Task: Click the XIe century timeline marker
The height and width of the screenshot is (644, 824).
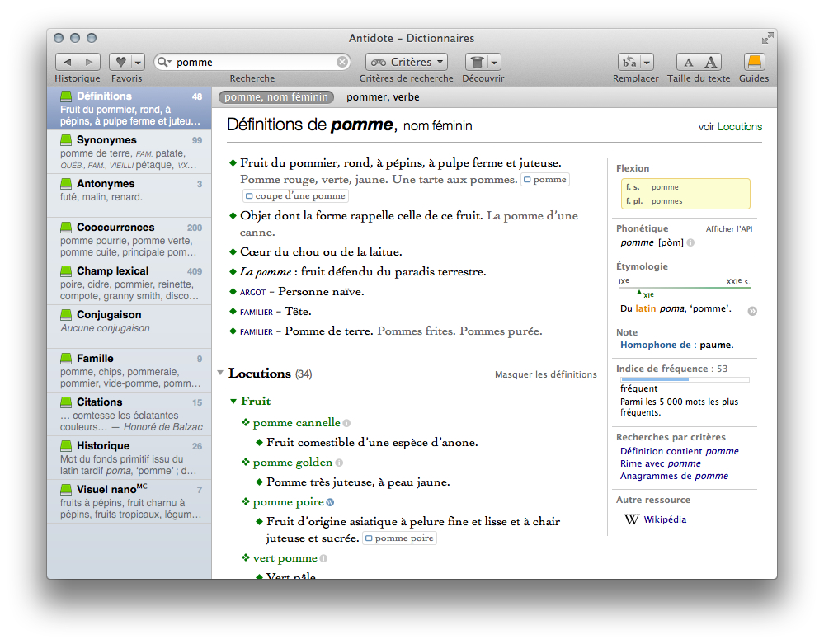Action: 639,293
